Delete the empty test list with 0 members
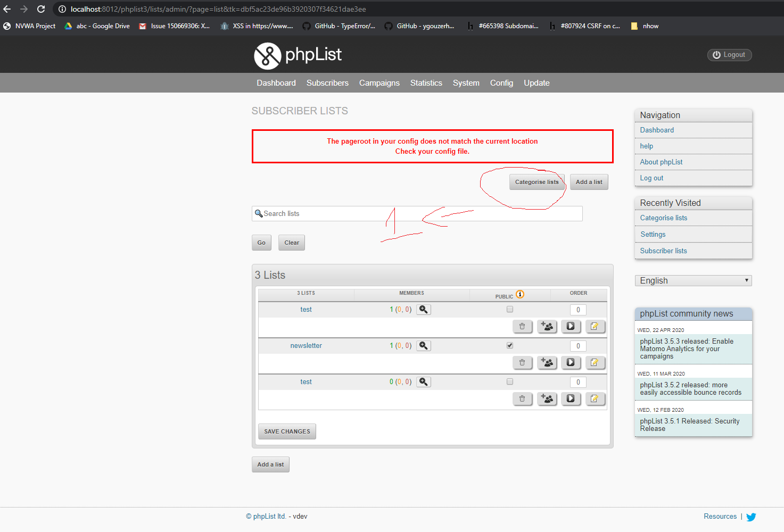The width and height of the screenshot is (784, 532). [522, 399]
